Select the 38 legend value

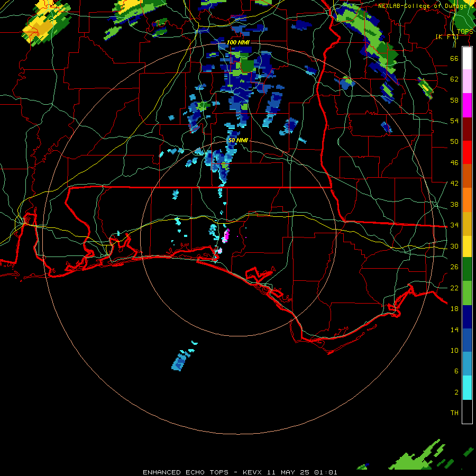point(454,204)
